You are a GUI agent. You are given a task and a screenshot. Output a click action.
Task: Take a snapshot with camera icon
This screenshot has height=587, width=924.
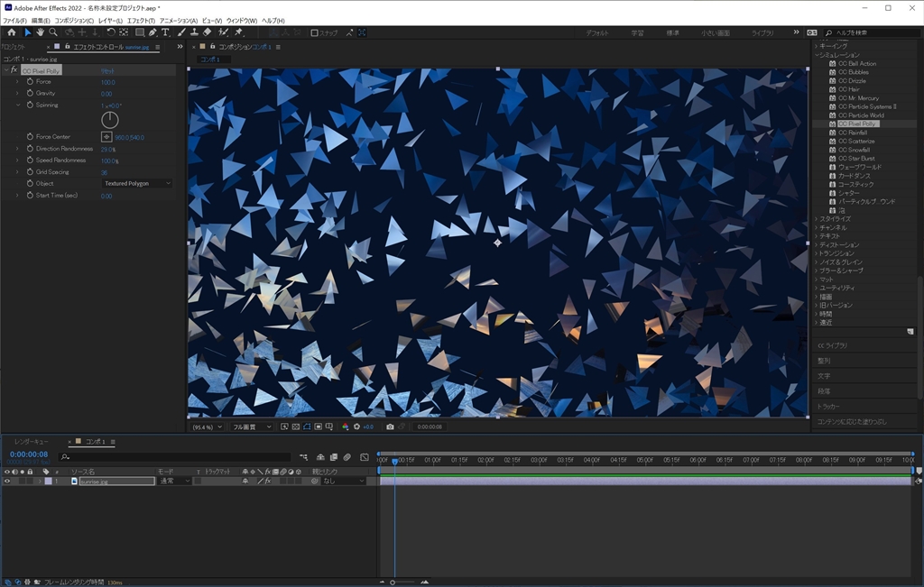(390, 426)
